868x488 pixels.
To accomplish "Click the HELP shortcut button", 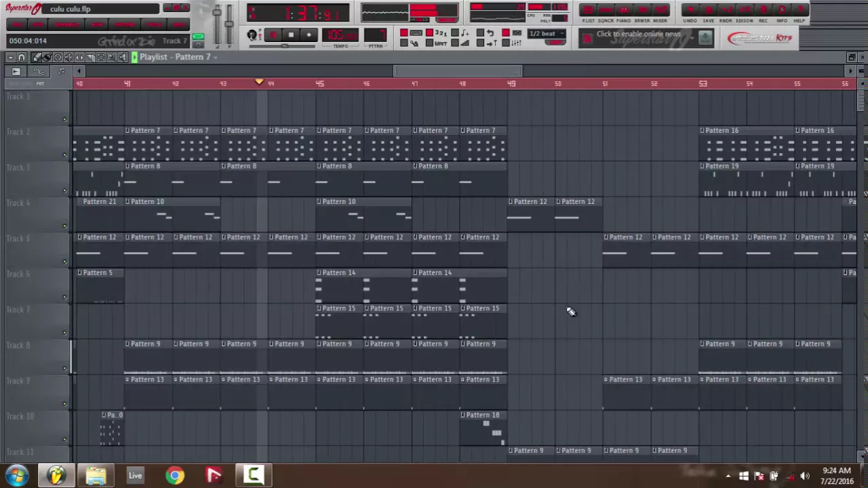I will (800, 9).
